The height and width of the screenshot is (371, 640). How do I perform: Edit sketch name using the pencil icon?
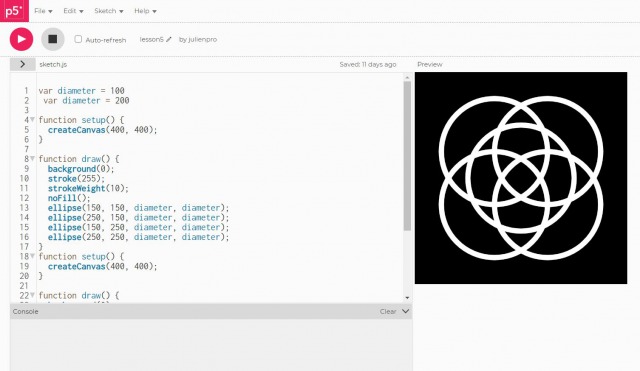click(x=169, y=40)
